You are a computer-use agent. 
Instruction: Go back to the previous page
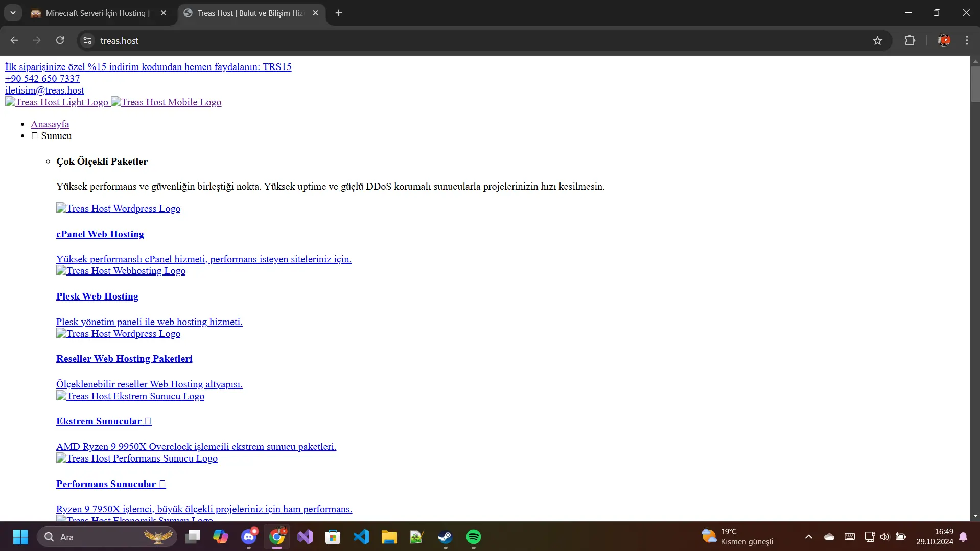coord(14,40)
